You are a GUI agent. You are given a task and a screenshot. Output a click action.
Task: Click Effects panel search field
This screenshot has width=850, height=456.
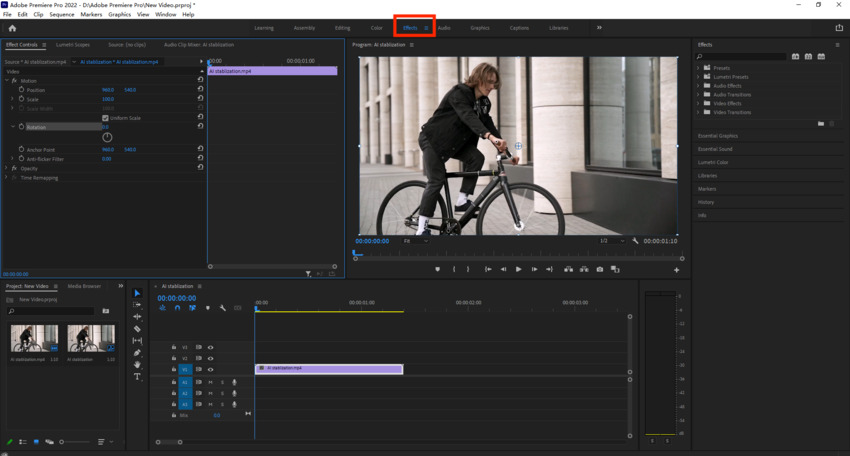[740, 56]
